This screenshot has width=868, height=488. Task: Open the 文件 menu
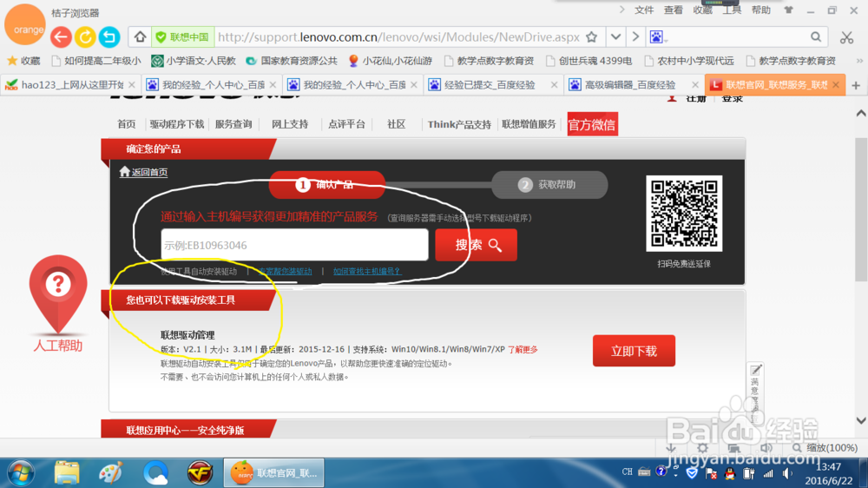pos(644,10)
